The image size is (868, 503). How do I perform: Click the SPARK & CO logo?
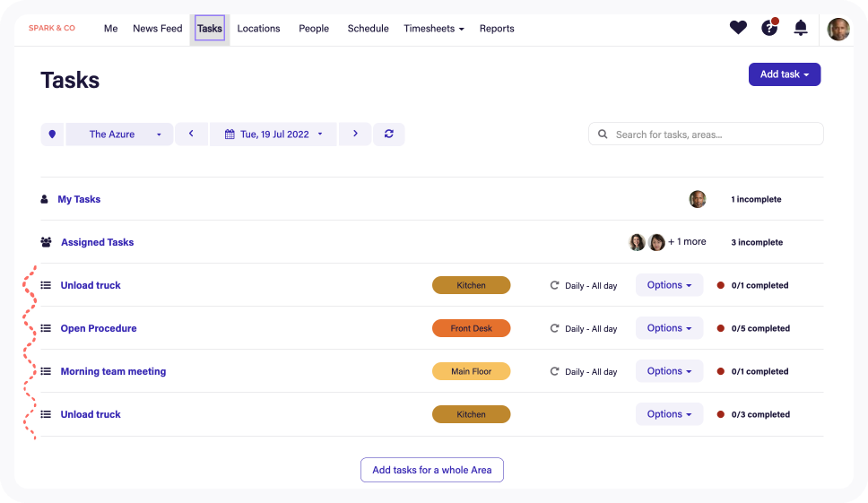point(52,28)
